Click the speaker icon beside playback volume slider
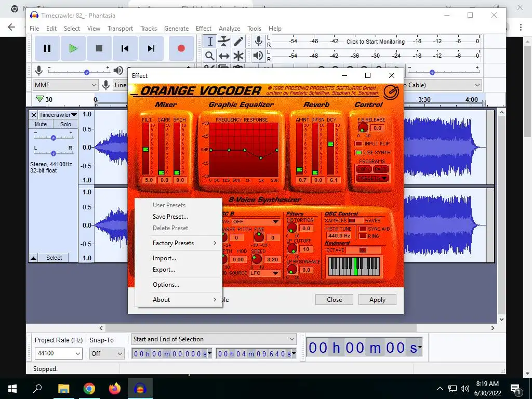532x399 pixels. pyautogui.click(x=118, y=71)
